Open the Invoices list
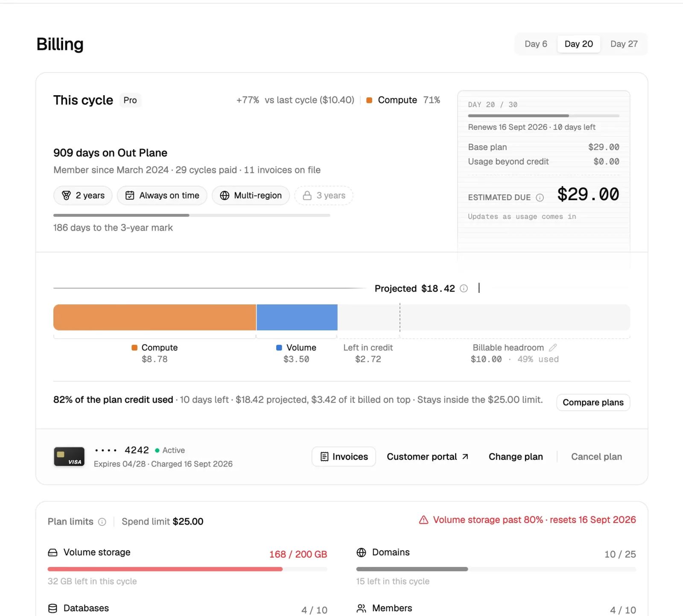The height and width of the screenshot is (616, 683). coord(344,457)
